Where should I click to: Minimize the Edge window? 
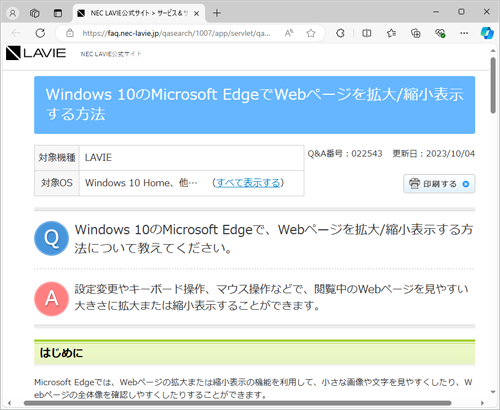(436, 12)
